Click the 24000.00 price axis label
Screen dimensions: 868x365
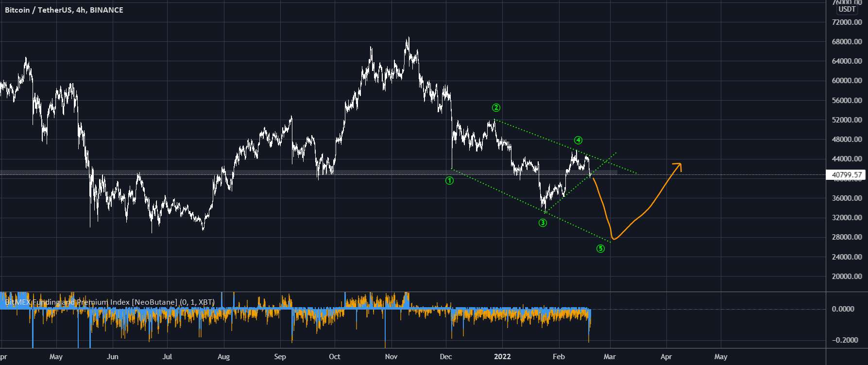(847, 257)
